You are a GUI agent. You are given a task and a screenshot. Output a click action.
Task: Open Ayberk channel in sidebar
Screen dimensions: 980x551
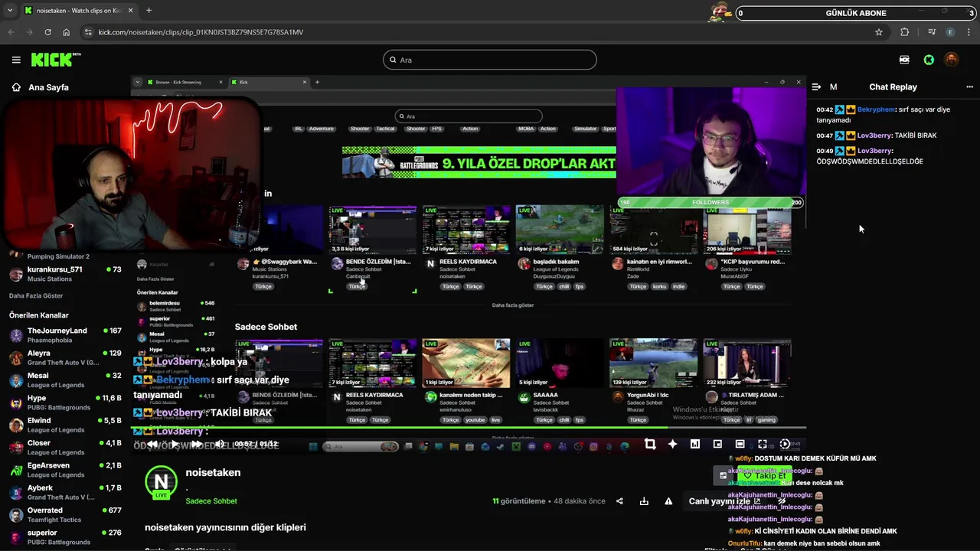pyautogui.click(x=65, y=492)
